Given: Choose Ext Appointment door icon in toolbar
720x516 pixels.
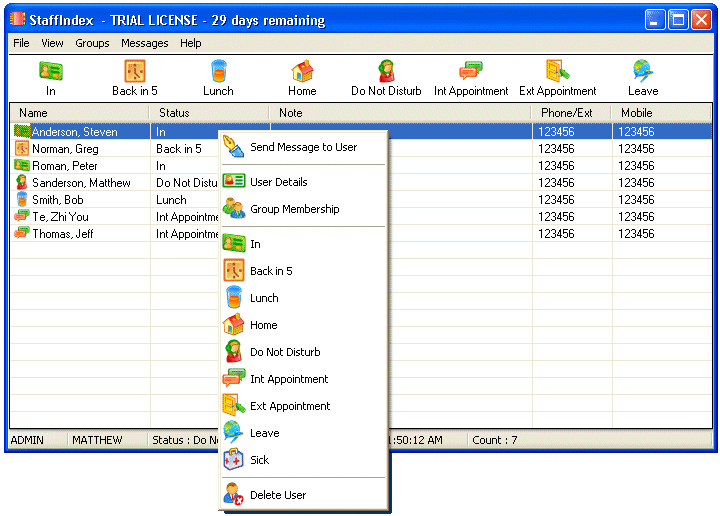Looking at the screenshot, I should coord(557,71).
